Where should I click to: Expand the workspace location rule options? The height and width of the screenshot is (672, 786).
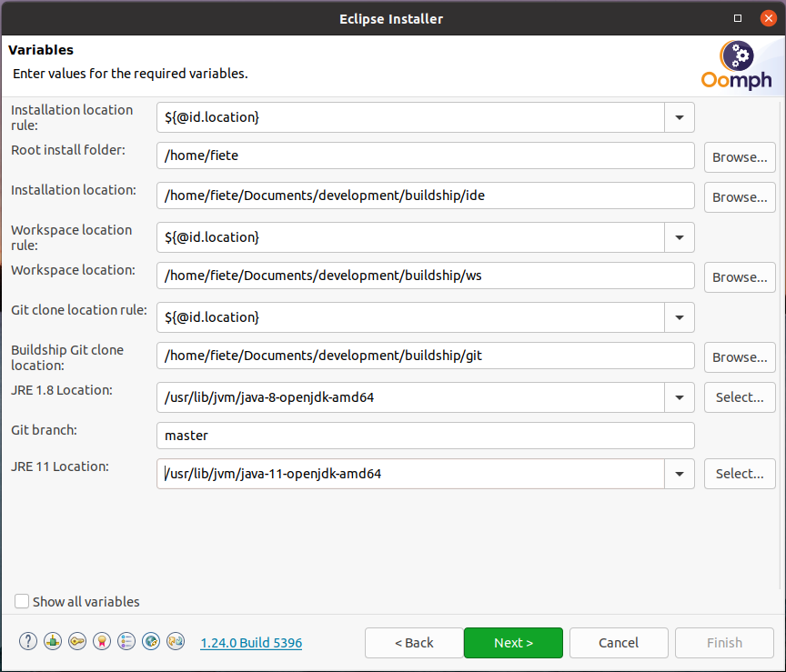coord(679,237)
